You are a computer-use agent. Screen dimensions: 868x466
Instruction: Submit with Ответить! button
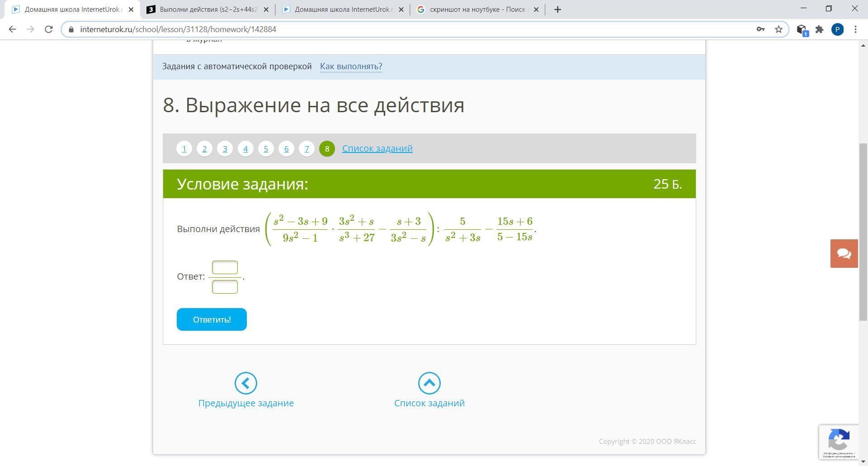[212, 319]
